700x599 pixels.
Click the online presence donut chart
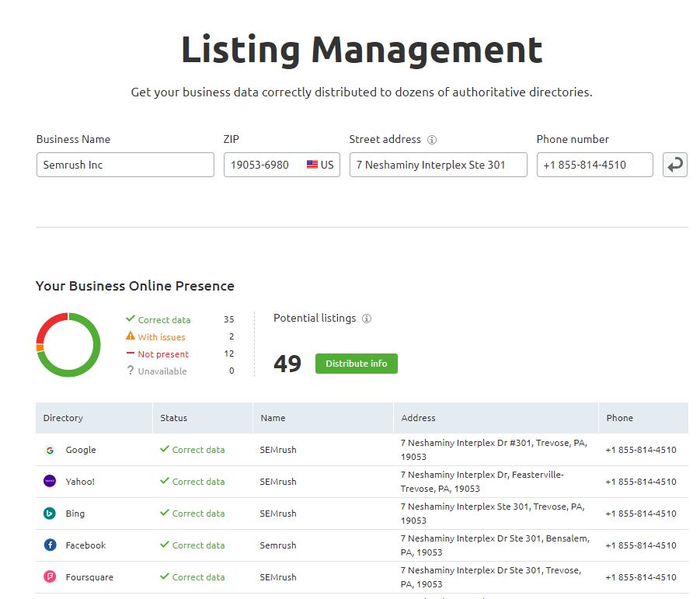[x=68, y=345]
